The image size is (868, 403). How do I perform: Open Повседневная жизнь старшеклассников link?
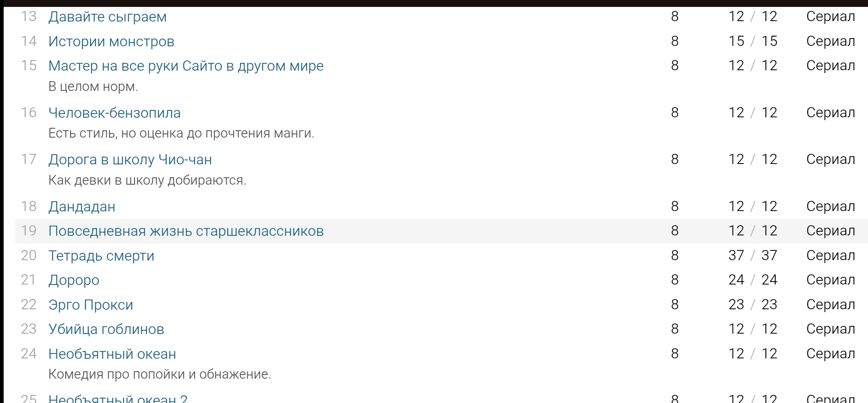point(186,231)
